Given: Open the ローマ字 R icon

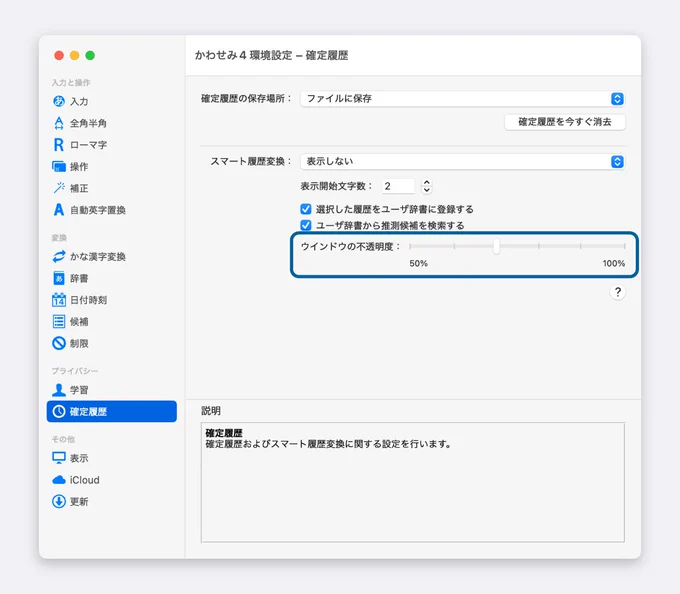Looking at the screenshot, I should (x=59, y=145).
